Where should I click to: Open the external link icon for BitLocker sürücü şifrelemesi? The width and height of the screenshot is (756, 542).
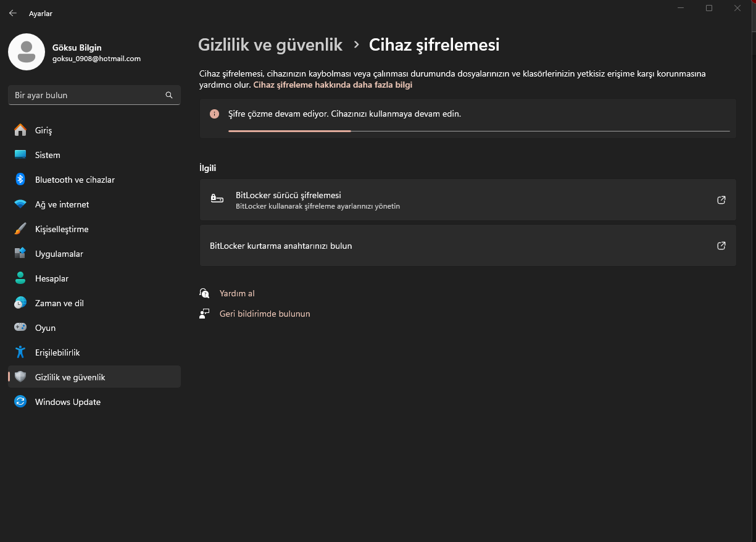pos(721,200)
